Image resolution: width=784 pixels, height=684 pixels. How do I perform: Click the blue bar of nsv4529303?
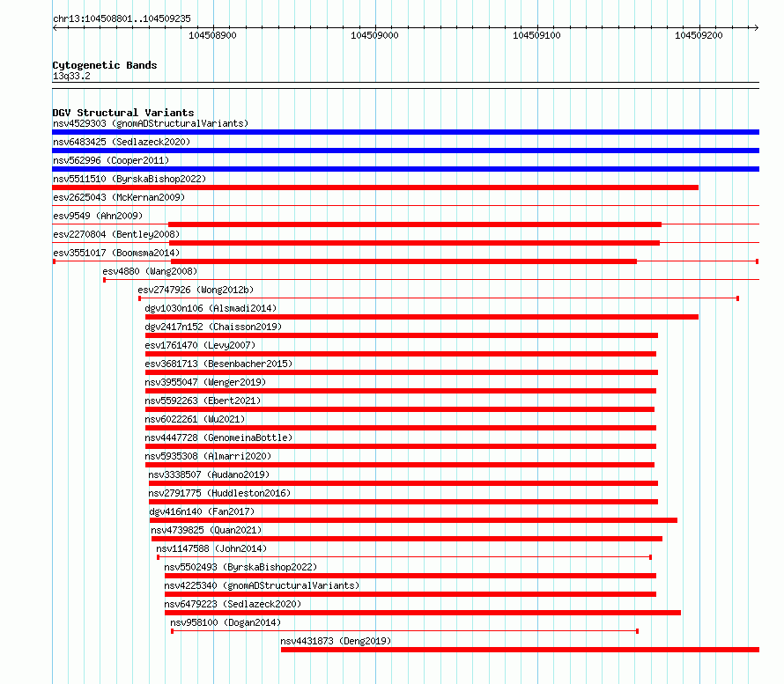click(x=405, y=132)
